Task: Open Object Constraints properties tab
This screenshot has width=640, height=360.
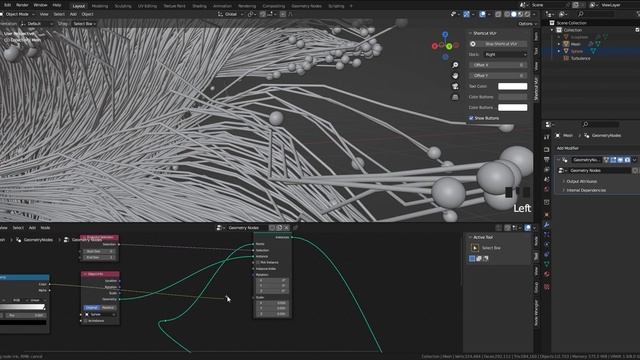Action: [547, 254]
